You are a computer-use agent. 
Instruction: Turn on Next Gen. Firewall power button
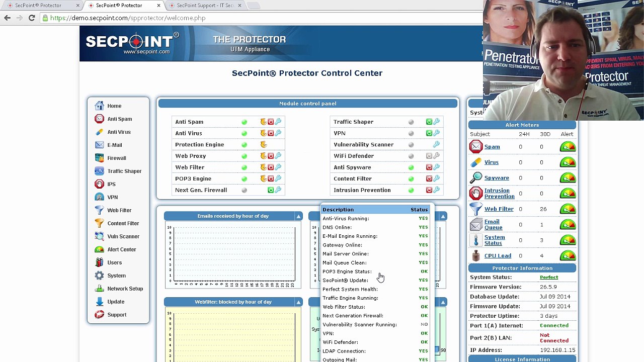271,190
